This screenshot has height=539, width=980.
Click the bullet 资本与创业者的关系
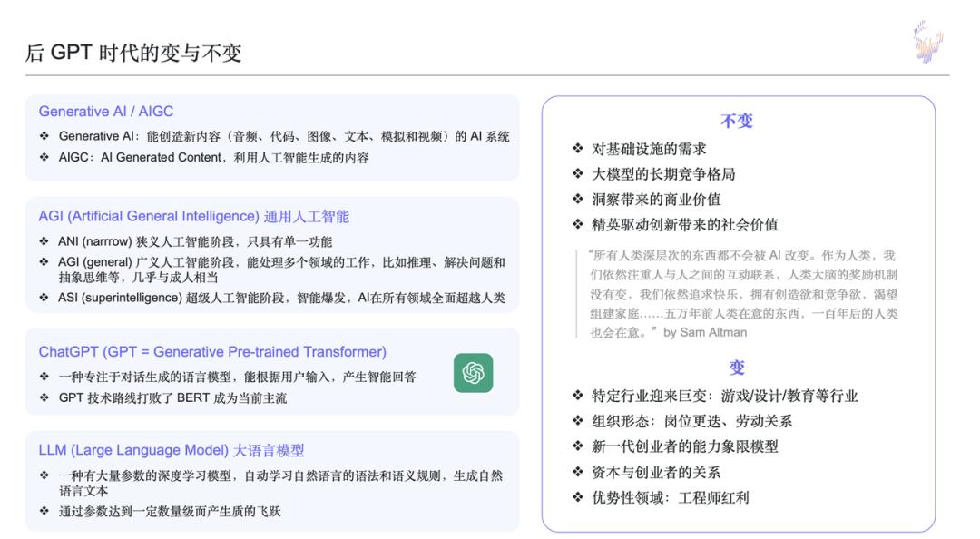coord(656,472)
